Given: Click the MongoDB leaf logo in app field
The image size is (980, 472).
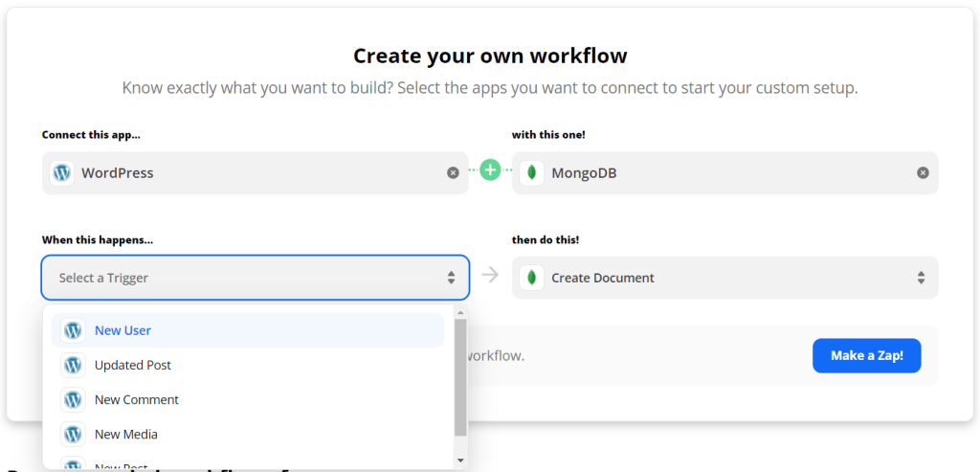Looking at the screenshot, I should (x=531, y=172).
